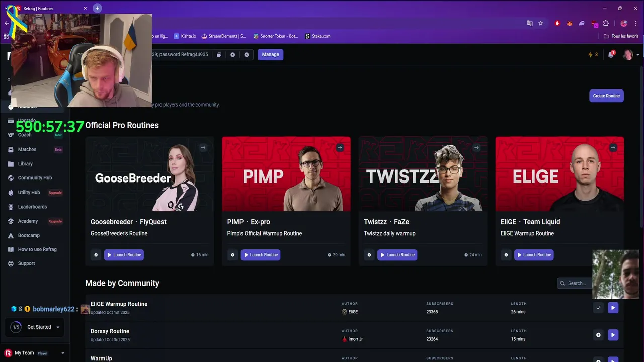The image size is (644, 362).
Task: Click the Library folder icon
Action: pyautogui.click(x=11, y=164)
